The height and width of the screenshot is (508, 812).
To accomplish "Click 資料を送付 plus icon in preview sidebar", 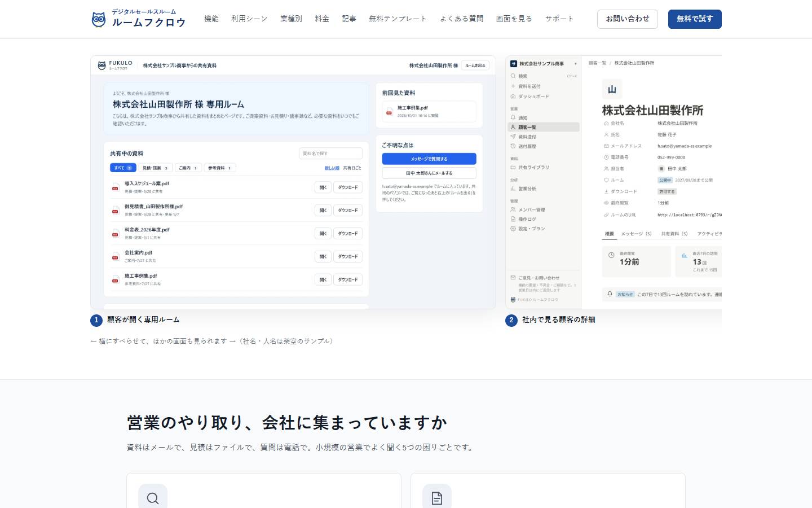I will pos(513,86).
